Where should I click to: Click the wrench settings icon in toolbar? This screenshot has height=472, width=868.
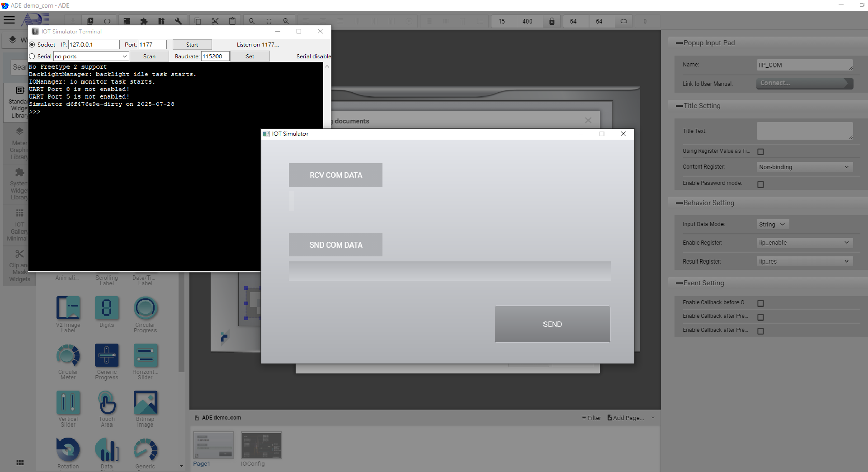click(x=178, y=21)
